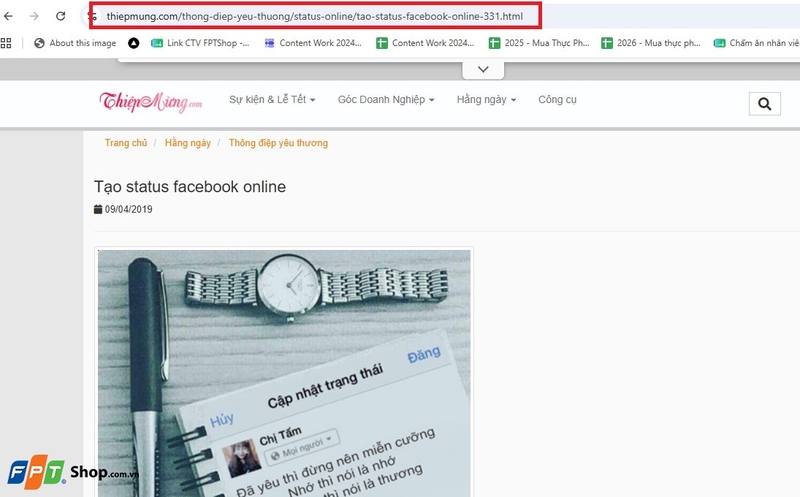Expand the Góc Doanh Nghiệp menu
The image size is (800, 497).
point(386,100)
